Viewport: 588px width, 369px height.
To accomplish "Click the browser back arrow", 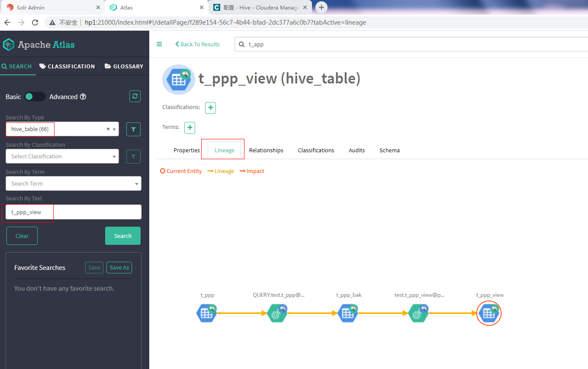I will 7,22.
